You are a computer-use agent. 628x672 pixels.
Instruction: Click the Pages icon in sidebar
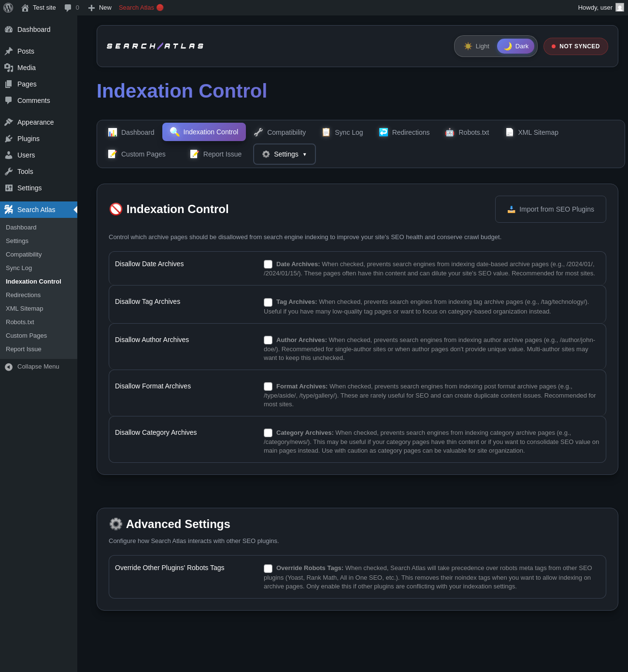point(9,84)
